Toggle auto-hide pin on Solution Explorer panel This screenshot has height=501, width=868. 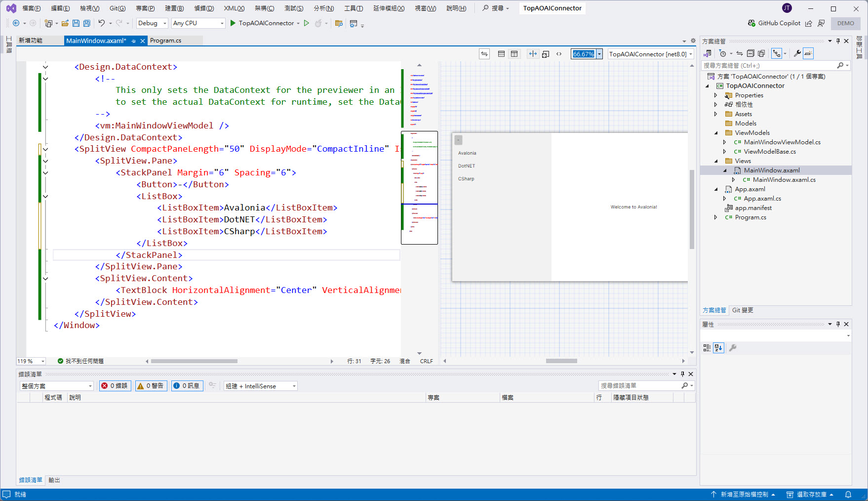[x=838, y=41]
